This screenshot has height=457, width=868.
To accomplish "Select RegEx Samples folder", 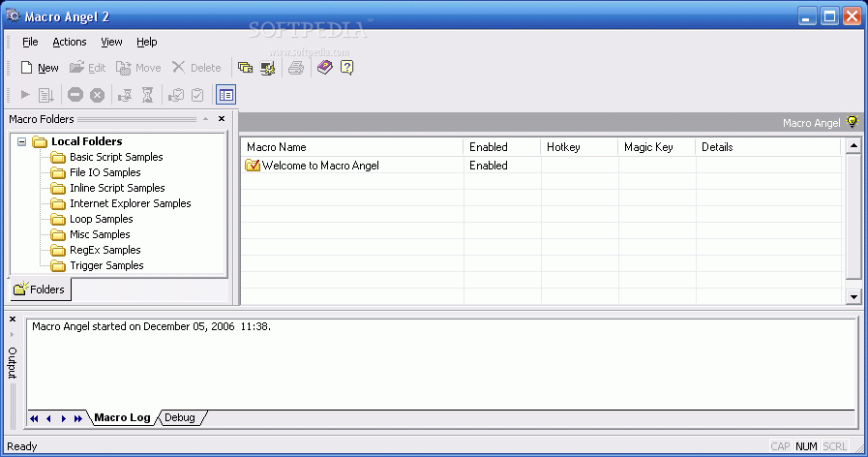I will click(105, 250).
